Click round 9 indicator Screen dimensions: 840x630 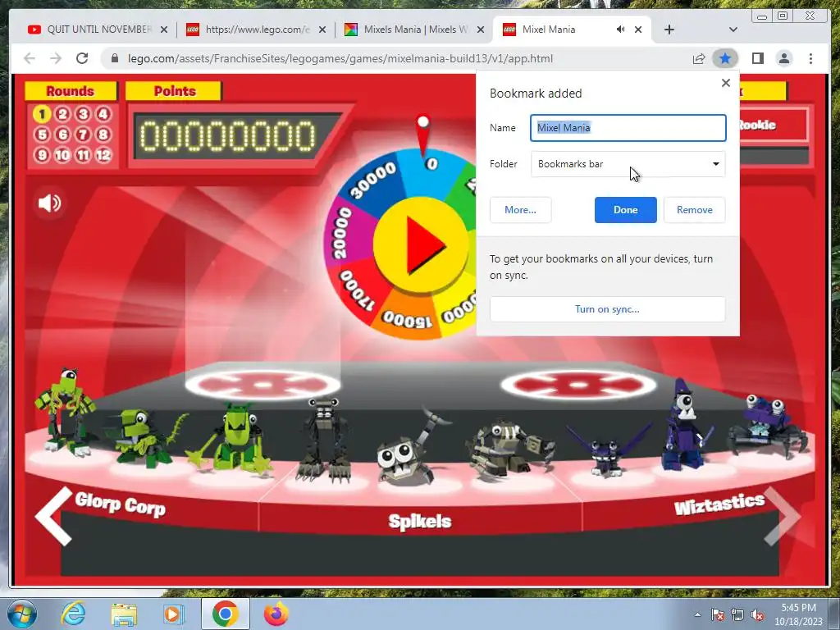click(42, 155)
